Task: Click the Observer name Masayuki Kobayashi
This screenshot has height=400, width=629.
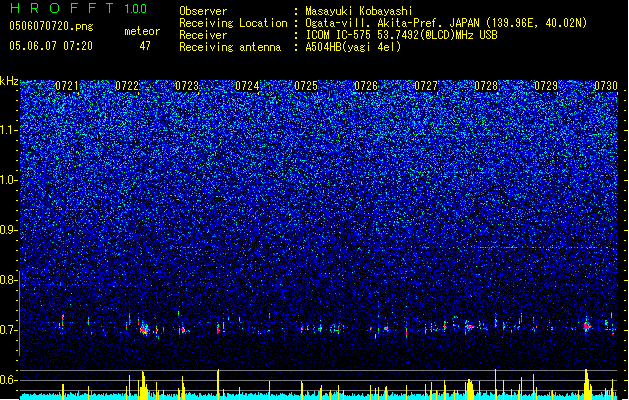Action: pyautogui.click(x=359, y=11)
